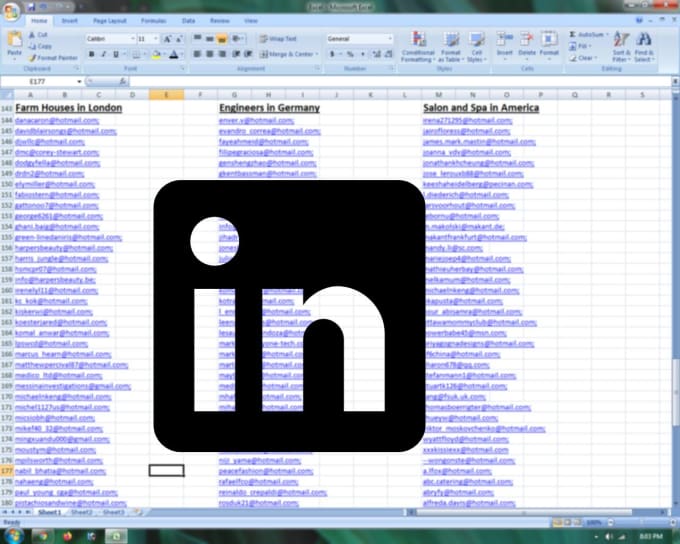Switch to the Insert ribbon tab

pos(69,20)
